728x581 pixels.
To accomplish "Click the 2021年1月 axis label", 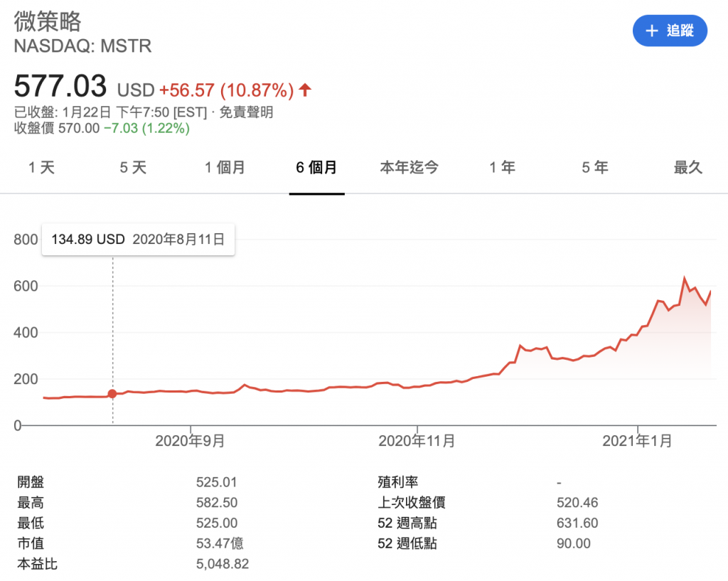I will [x=638, y=441].
